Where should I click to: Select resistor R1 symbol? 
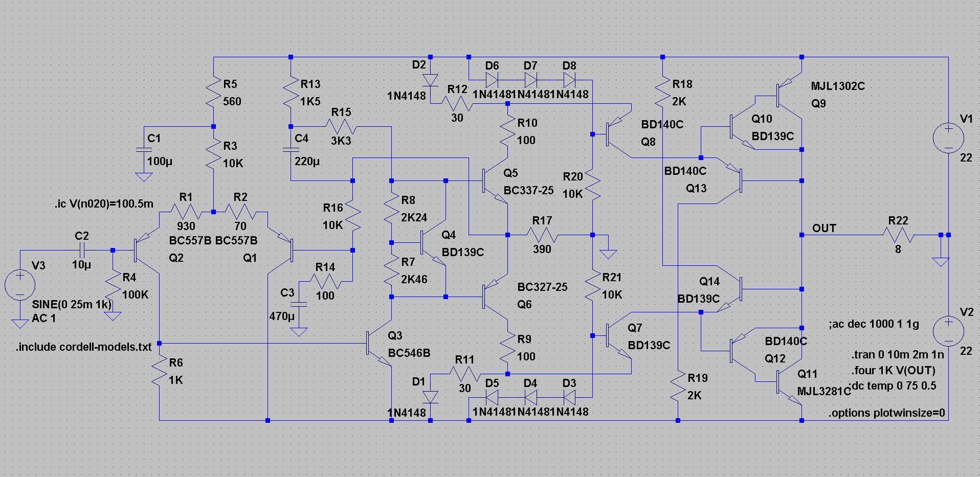point(186,212)
